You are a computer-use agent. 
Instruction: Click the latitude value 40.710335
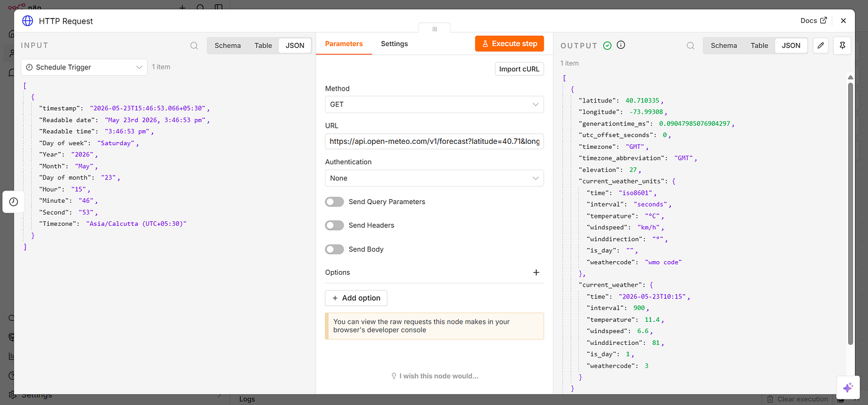tap(643, 100)
